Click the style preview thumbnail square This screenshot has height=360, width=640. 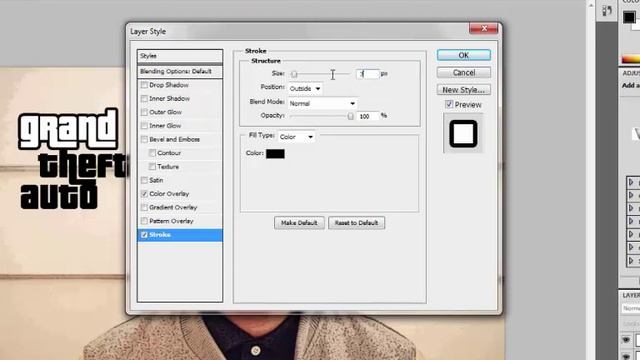(463, 133)
